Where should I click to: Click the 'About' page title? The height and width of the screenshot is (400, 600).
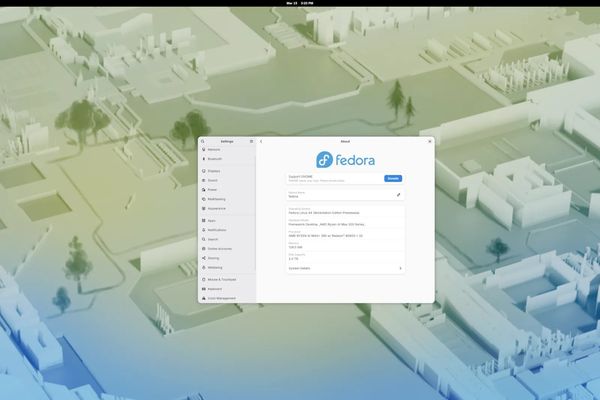(345, 141)
